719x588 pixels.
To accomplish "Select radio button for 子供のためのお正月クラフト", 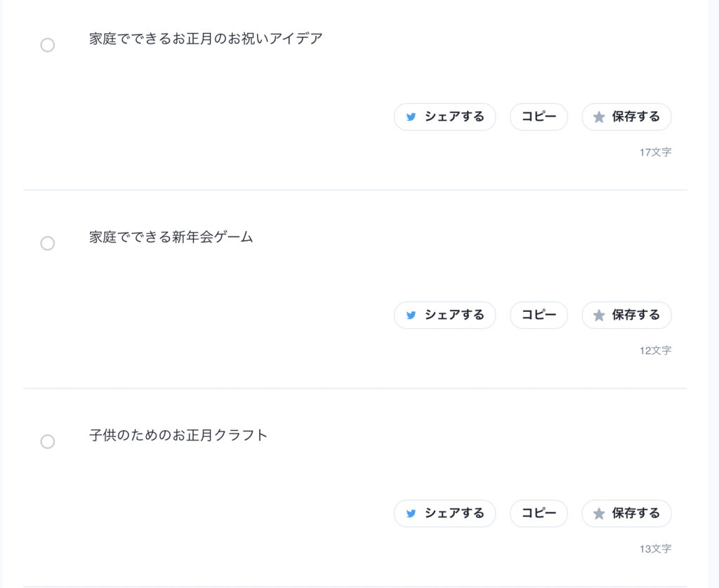I will pos(48,442).
